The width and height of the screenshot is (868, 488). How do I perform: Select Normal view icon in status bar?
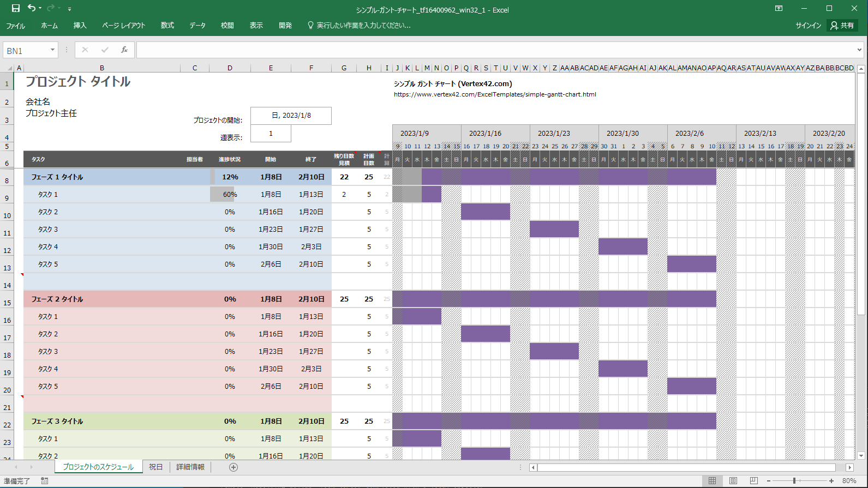pos(712,481)
